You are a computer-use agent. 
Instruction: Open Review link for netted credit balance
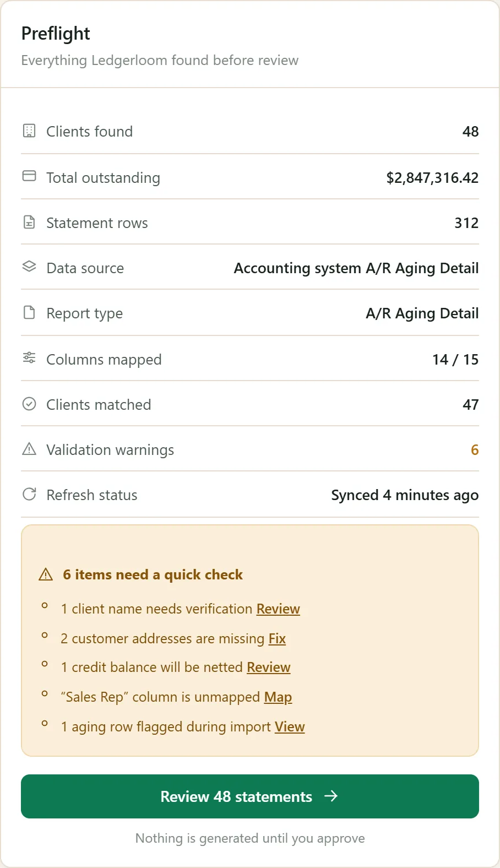click(268, 667)
